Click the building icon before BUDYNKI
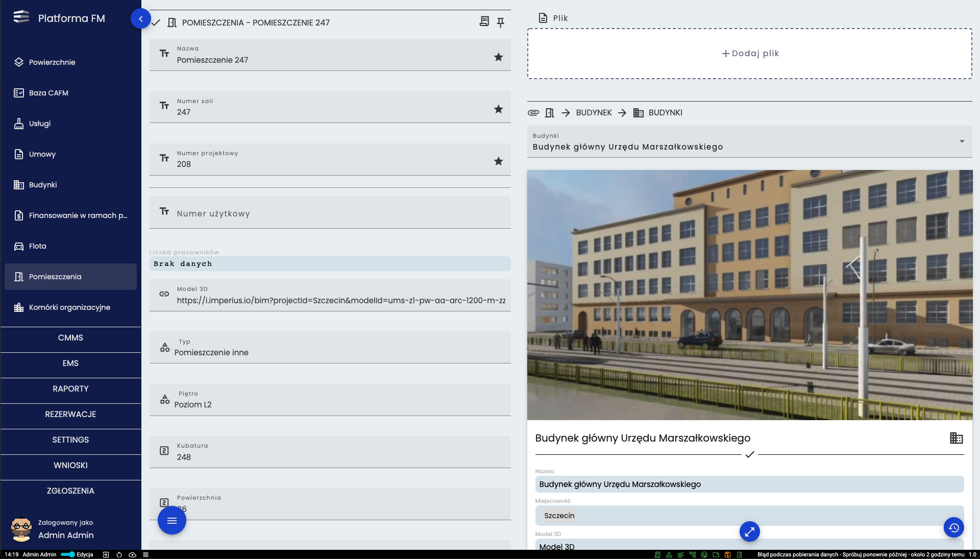 tap(639, 113)
